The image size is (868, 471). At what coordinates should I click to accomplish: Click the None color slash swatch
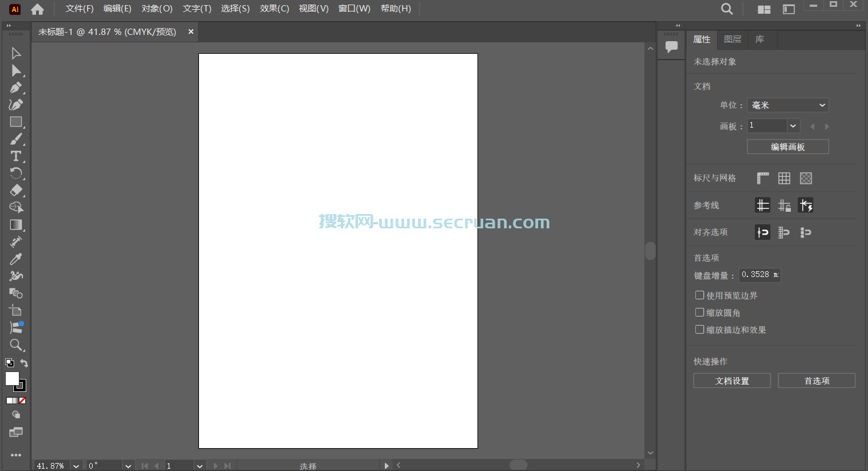coord(22,401)
